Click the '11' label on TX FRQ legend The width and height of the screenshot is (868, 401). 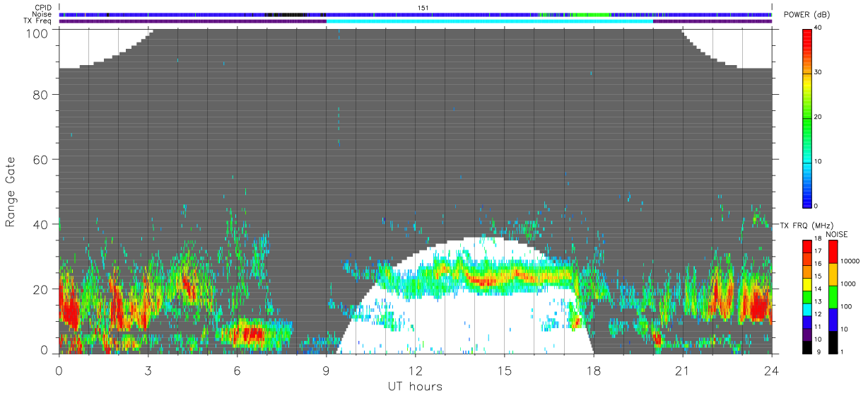click(x=818, y=327)
